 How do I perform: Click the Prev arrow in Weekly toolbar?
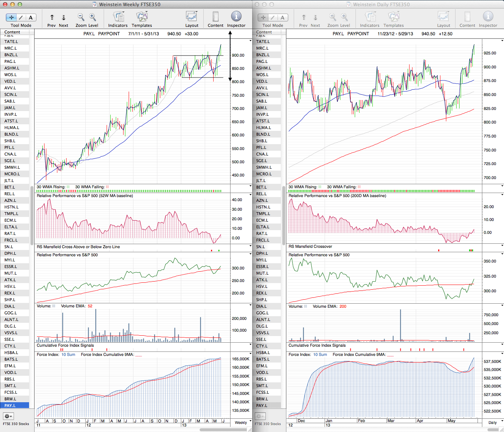(x=52, y=18)
